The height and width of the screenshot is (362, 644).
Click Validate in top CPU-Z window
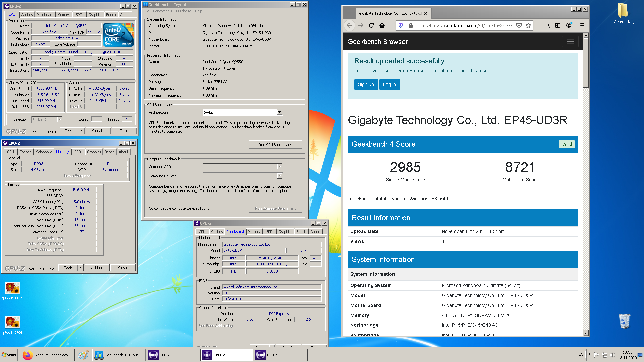(x=98, y=131)
